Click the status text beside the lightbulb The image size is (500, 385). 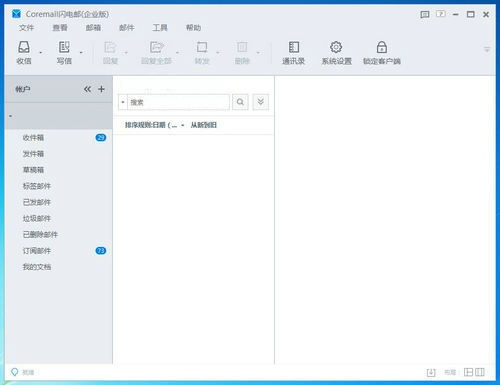(x=28, y=372)
